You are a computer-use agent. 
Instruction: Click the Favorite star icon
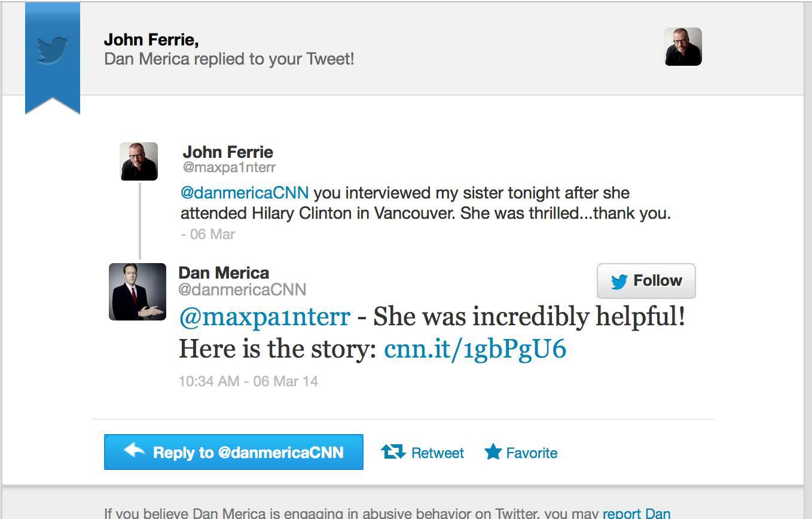point(493,452)
